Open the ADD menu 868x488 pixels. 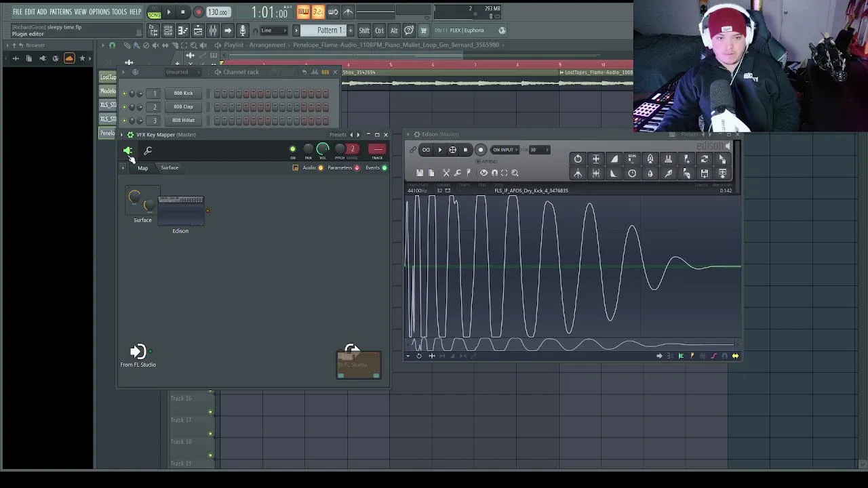pyautogui.click(x=42, y=12)
